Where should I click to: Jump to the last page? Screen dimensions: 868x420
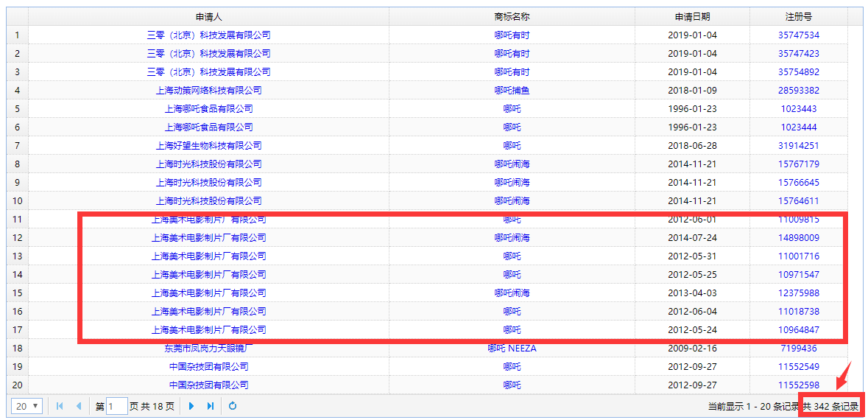(x=211, y=406)
